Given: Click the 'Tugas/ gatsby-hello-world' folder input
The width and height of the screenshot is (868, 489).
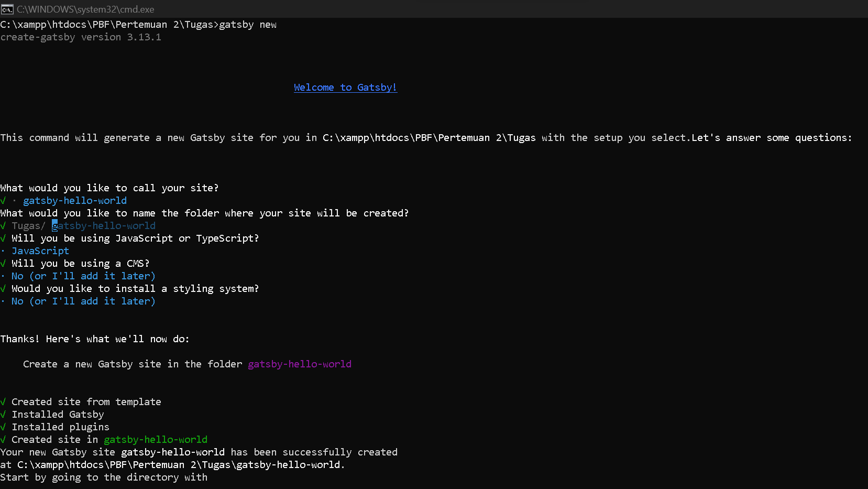Looking at the screenshot, I should click(84, 226).
